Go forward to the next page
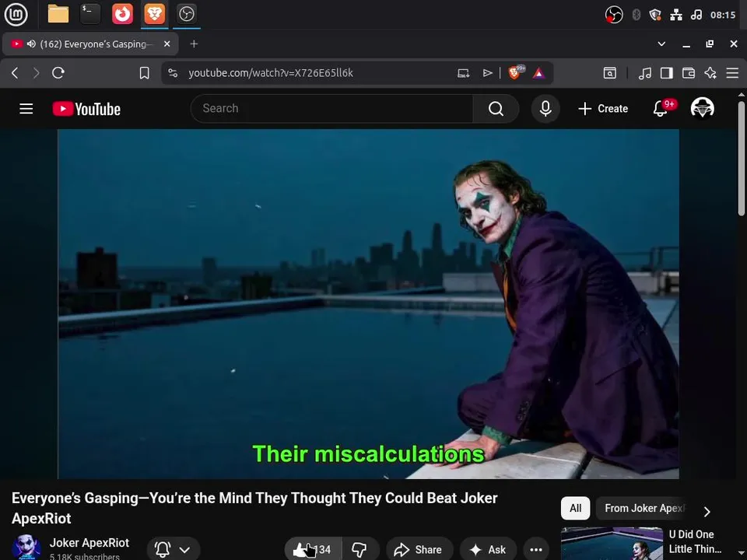The width and height of the screenshot is (747, 560). [37, 73]
